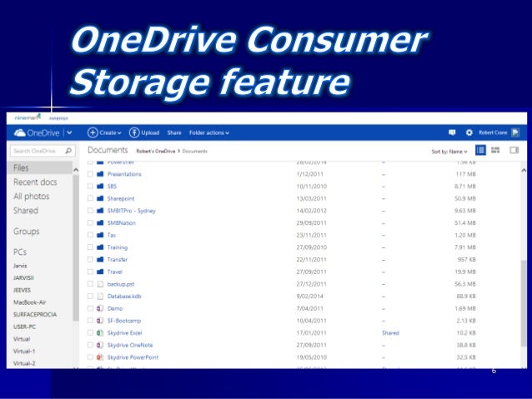532x399 pixels.
Task: Toggle the details pane icon
Action: coord(514,150)
